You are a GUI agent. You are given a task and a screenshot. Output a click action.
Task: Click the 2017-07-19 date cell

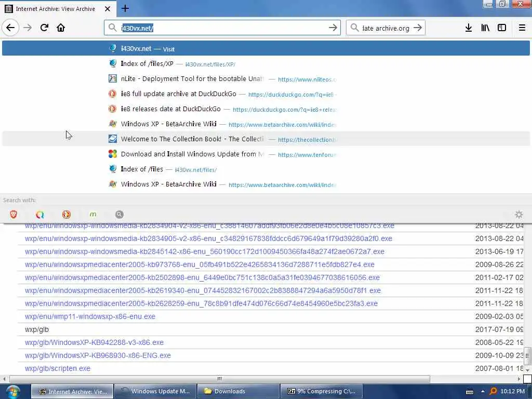499,329
